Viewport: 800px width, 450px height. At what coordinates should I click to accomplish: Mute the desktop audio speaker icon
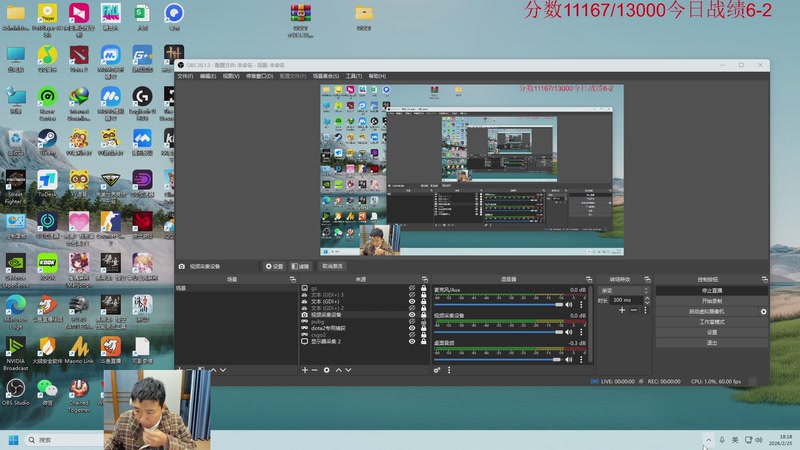pos(569,359)
